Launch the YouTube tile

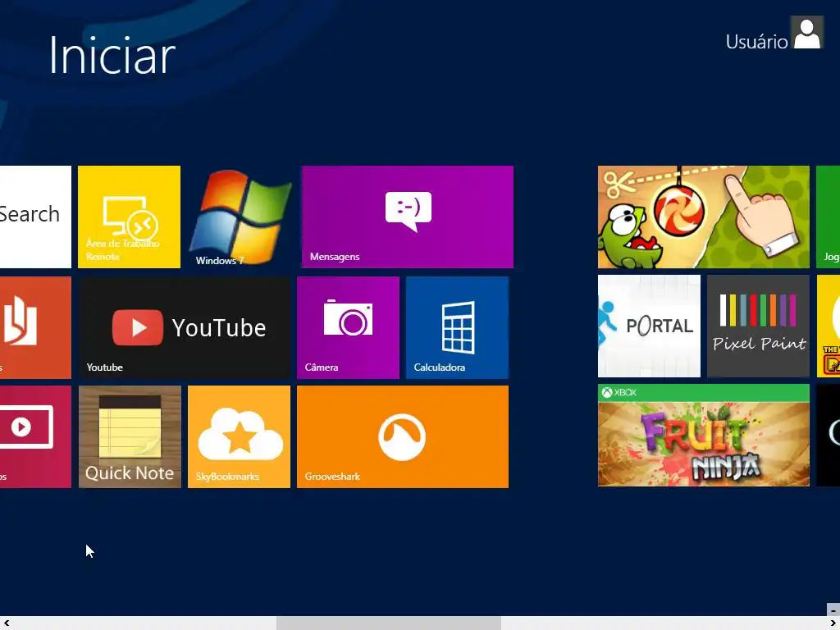pos(185,328)
